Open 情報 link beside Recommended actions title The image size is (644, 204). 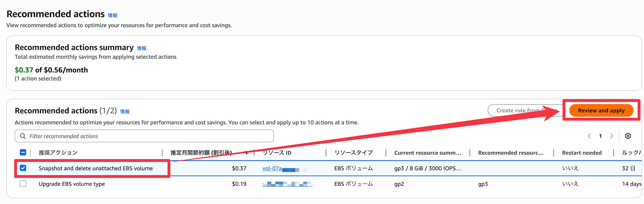click(x=112, y=15)
